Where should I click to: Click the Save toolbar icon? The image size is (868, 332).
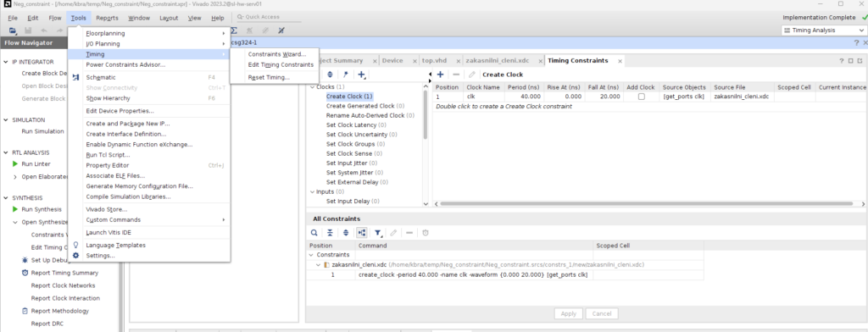point(28,30)
